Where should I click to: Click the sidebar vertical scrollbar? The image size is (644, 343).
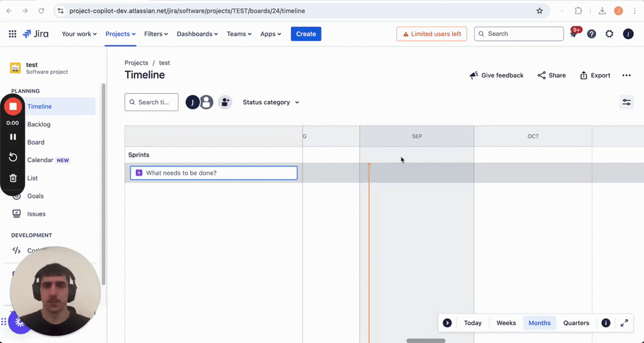[x=104, y=184]
